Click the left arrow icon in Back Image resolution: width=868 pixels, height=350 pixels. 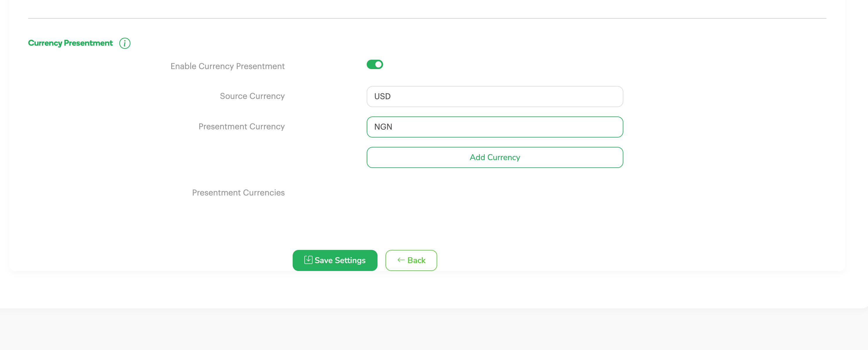pos(401,260)
